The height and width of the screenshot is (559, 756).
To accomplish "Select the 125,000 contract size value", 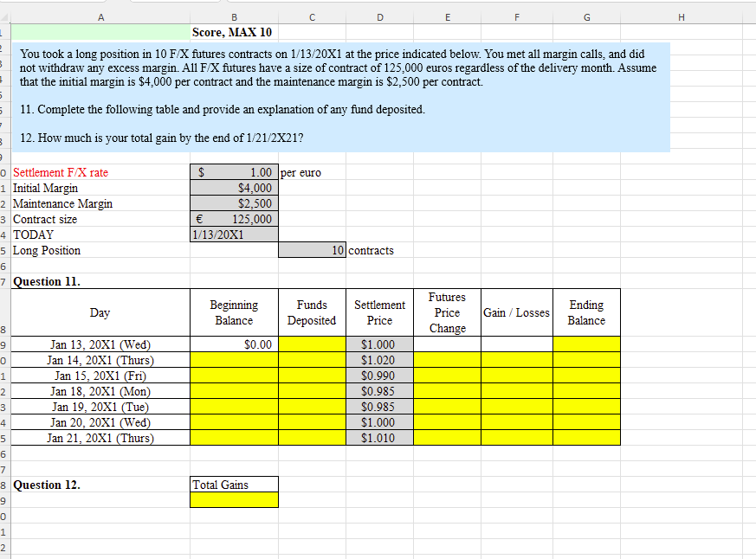I will pos(235,219).
